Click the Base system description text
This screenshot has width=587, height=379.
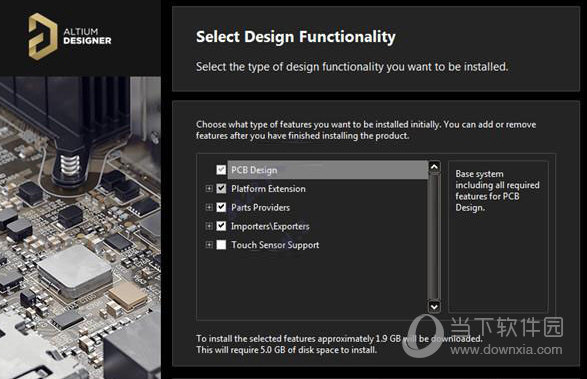pyautogui.click(x=497, y=191)
